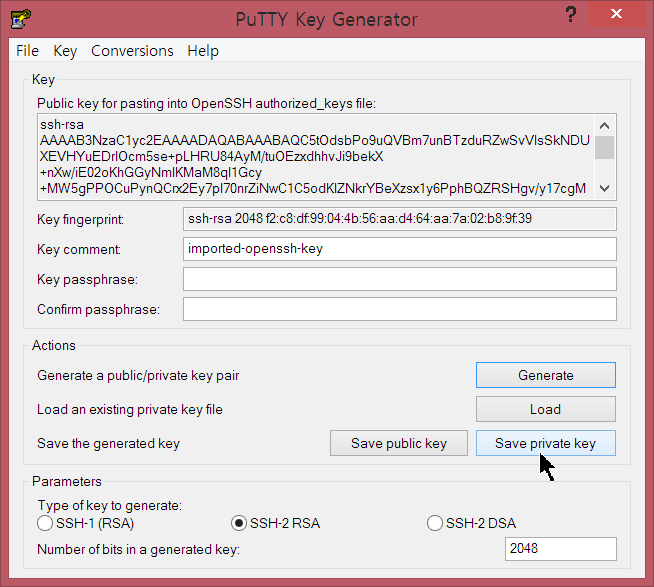The height and width of the screenshot is (587, 654).
Task: Open the Conversions menu
Action: (132, 51)
